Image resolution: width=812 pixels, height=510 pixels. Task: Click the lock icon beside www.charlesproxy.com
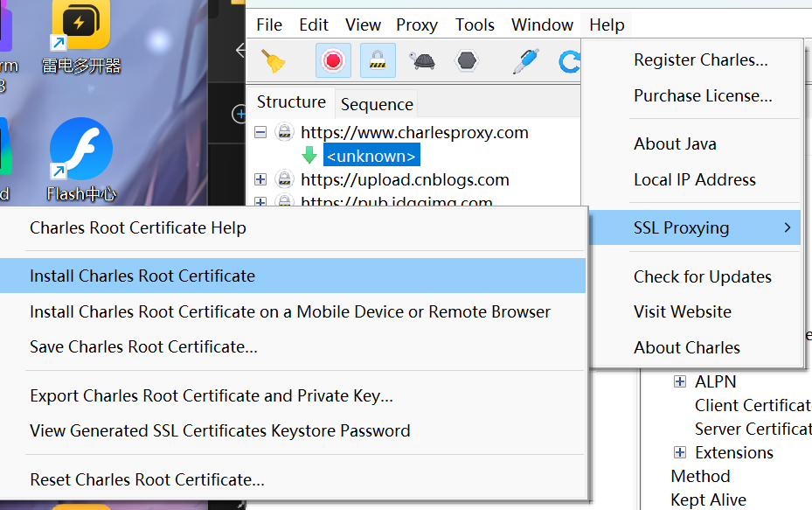tap(284, 132)
